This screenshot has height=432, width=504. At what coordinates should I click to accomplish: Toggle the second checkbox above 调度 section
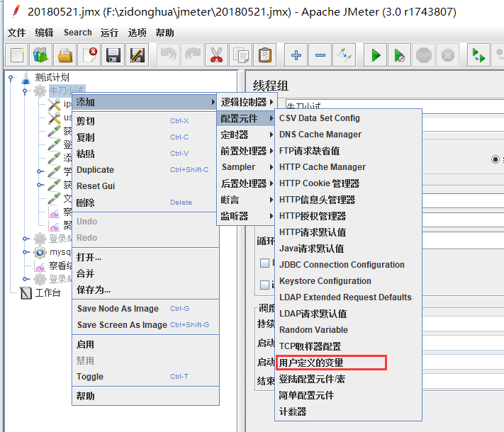[x=264, y=285]
